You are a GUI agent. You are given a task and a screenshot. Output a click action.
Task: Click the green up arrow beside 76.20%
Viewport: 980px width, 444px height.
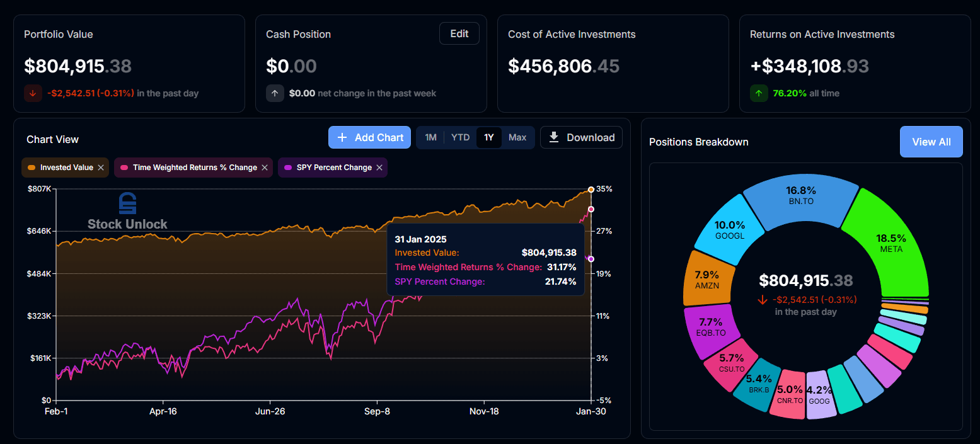click(x=759, y=93)
